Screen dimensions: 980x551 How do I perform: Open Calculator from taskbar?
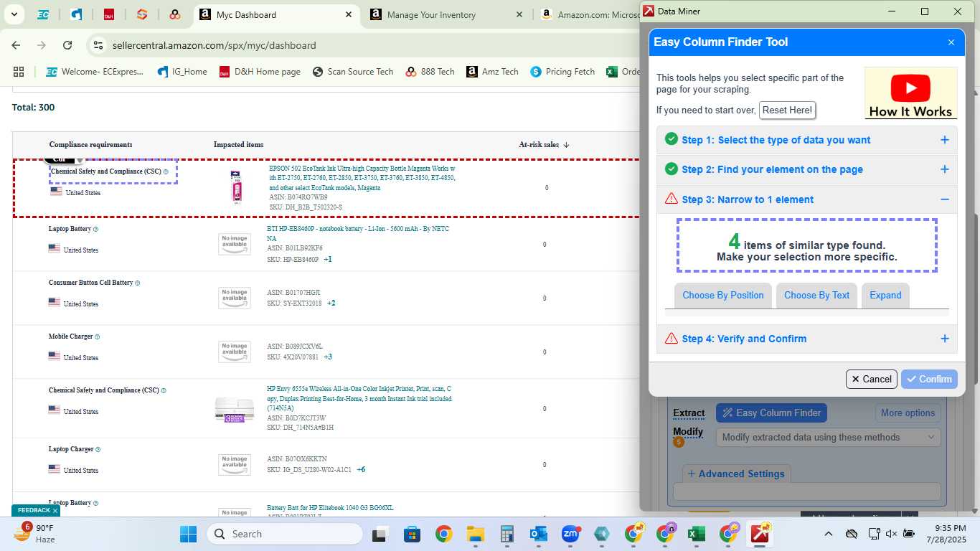click(507, 534)
